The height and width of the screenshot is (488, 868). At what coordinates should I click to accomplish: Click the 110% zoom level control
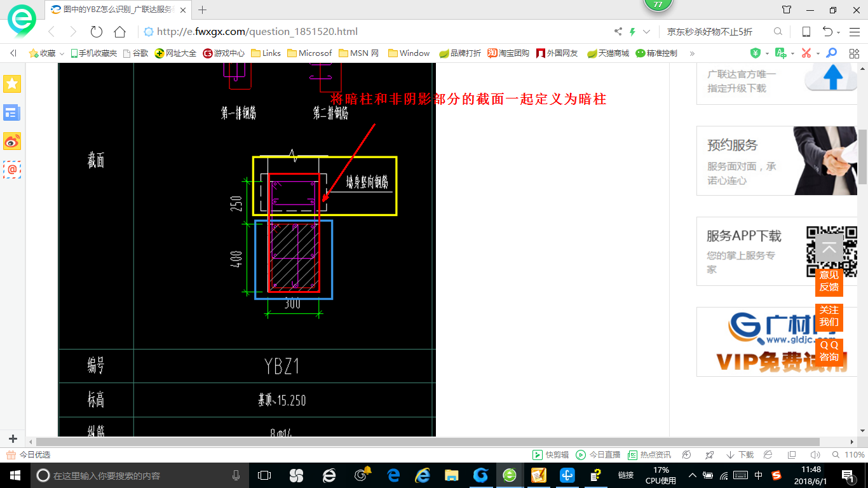849,455
